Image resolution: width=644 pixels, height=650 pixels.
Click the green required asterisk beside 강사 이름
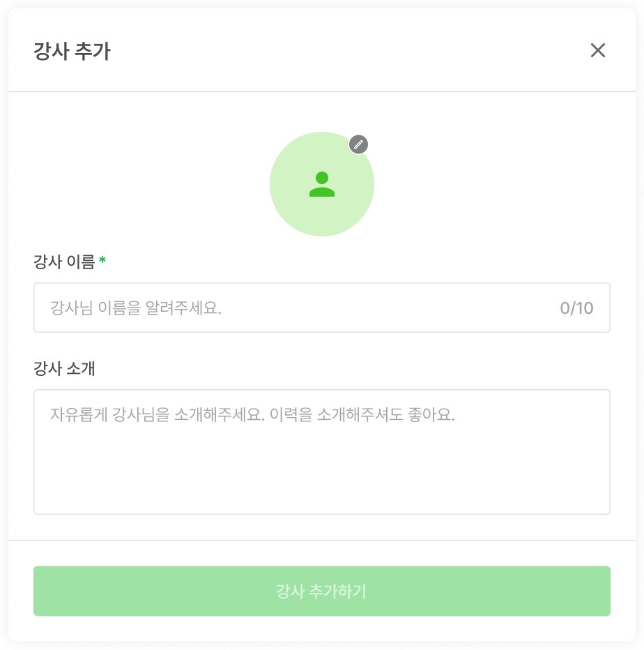[x=102, y=261]
